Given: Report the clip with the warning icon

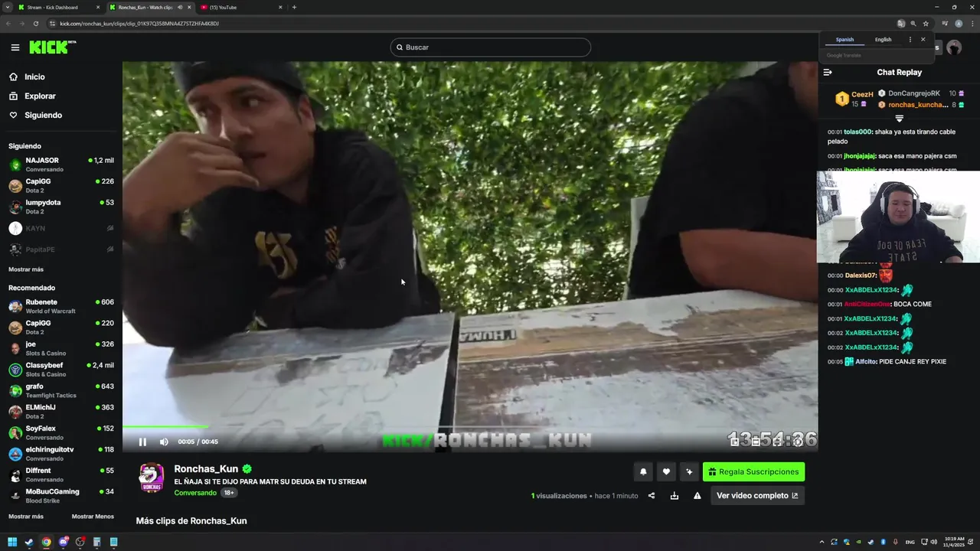Looking at the screenshot, I should (697, 496).
